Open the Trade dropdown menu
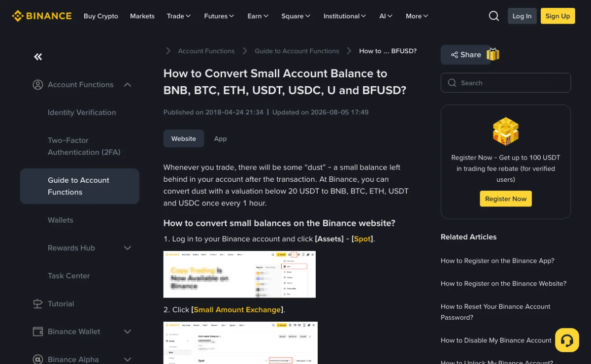591x364 pixels. (179, 16)
